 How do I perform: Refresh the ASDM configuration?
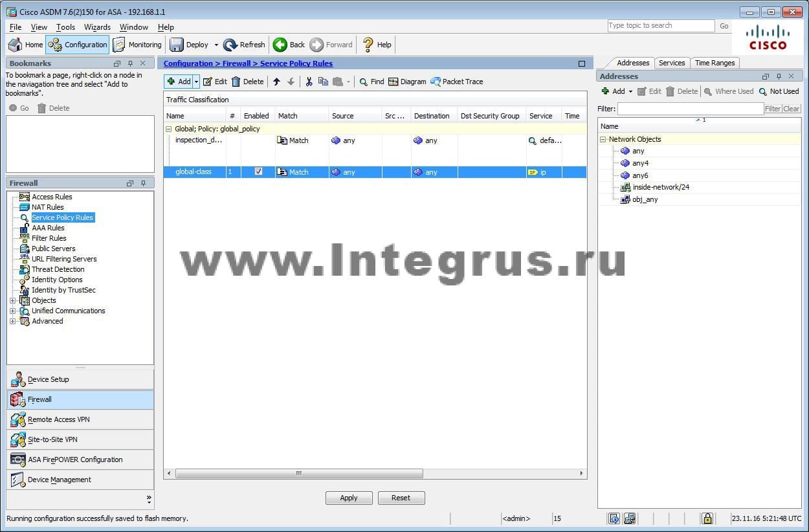coord(244,45)
